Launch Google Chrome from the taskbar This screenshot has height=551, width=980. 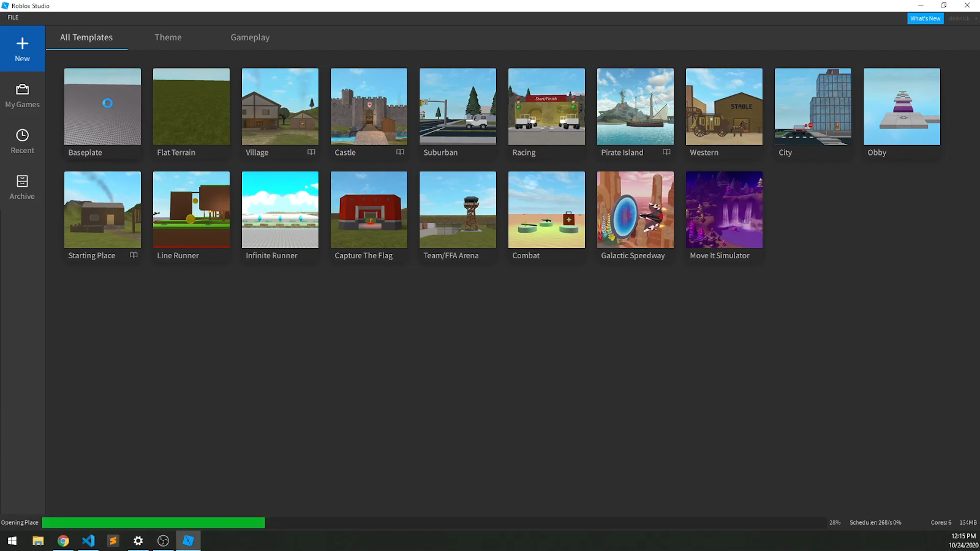coord(63,541)
